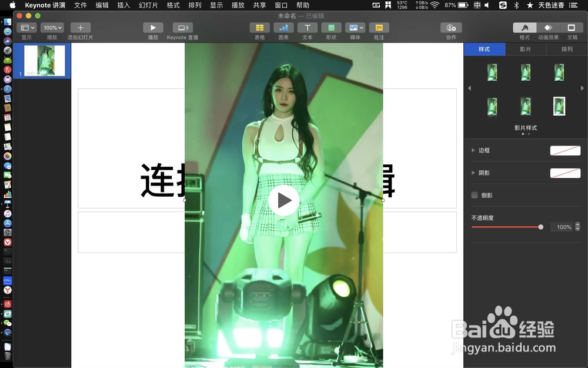Apply the white-framed movie style thumbnail
The height and width of the screenshot is (368, 588).
[x=559, y=106]
